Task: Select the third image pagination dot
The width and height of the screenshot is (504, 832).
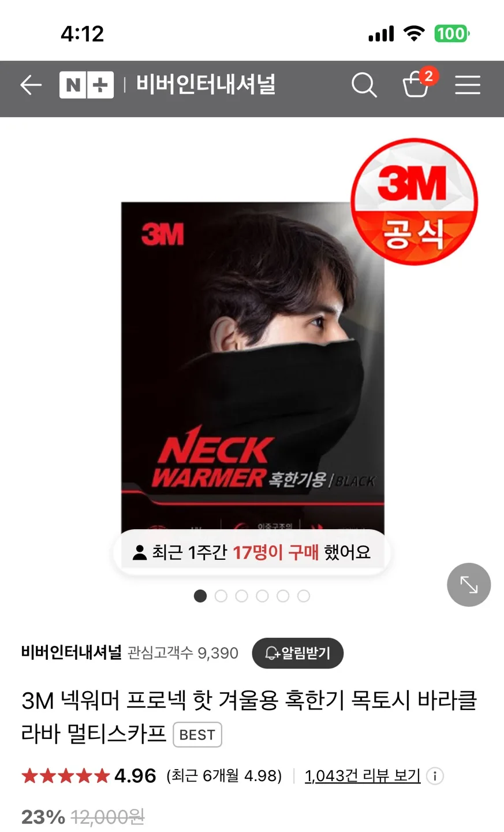Action: [241, 596]
